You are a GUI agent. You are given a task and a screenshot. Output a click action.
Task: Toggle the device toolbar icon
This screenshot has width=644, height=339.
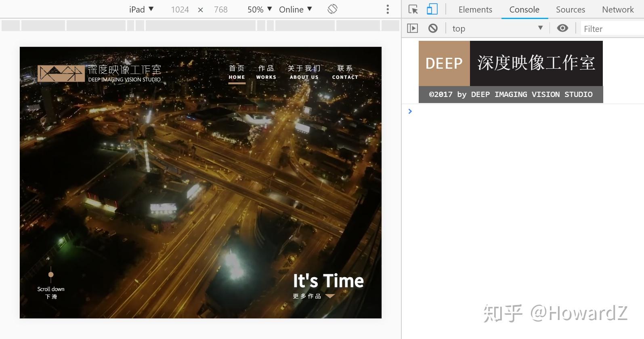coord(432,9)
